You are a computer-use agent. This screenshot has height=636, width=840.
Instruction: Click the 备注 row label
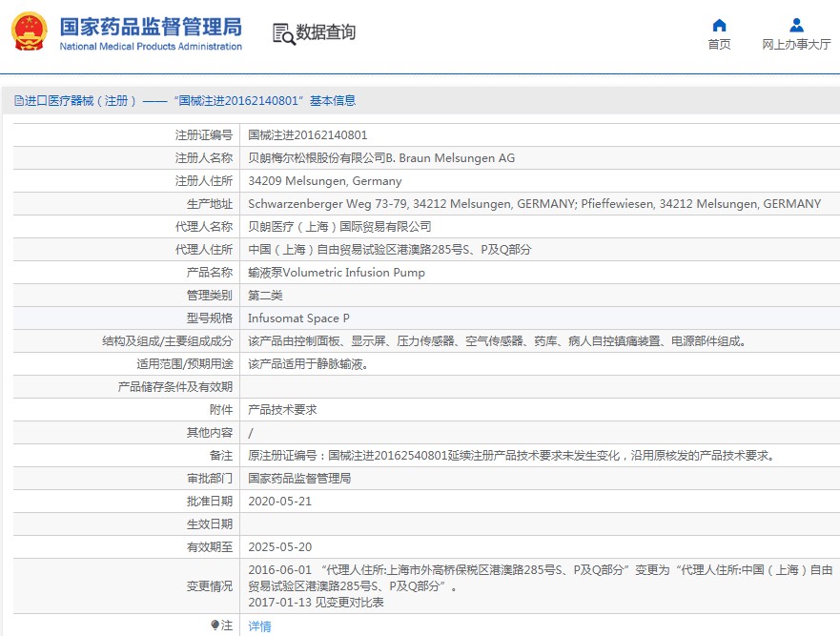pyautogui.click(x=220, y=456)
